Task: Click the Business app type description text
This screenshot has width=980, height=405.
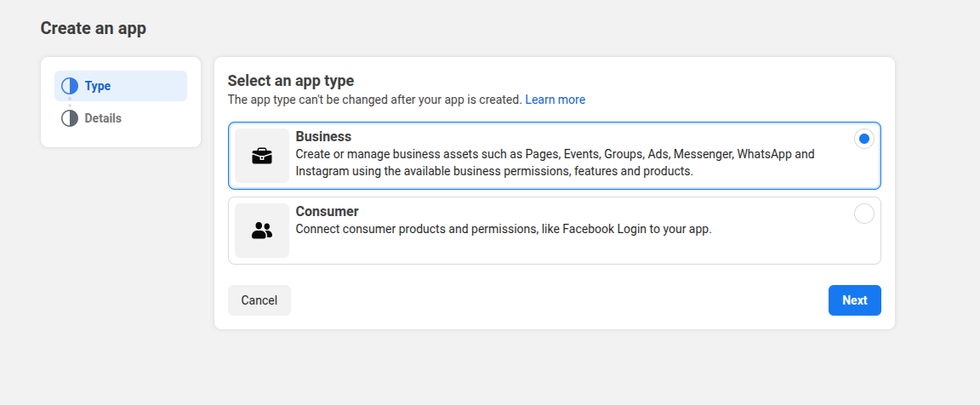Action: coord(555,163)
